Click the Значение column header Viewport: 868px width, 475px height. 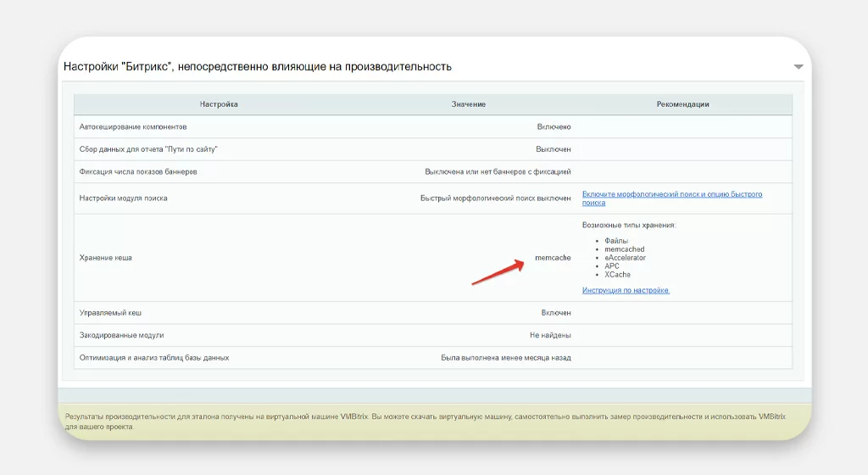pyautogui.click(x=468, y=104)
